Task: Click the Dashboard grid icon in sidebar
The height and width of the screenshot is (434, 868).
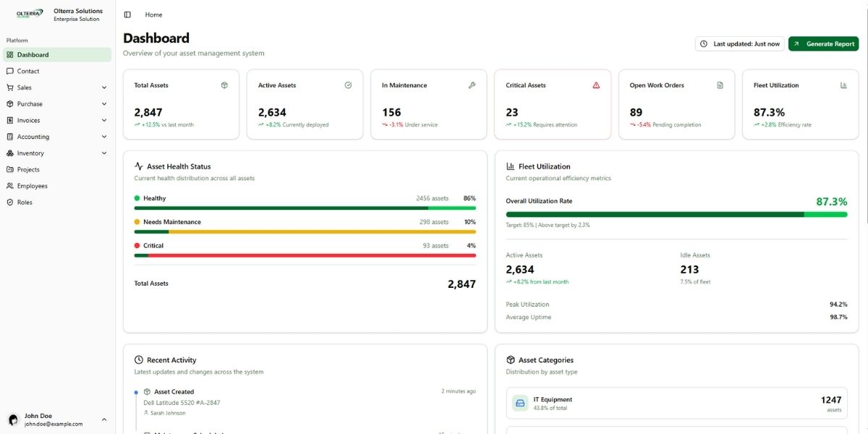Action: 10,55
